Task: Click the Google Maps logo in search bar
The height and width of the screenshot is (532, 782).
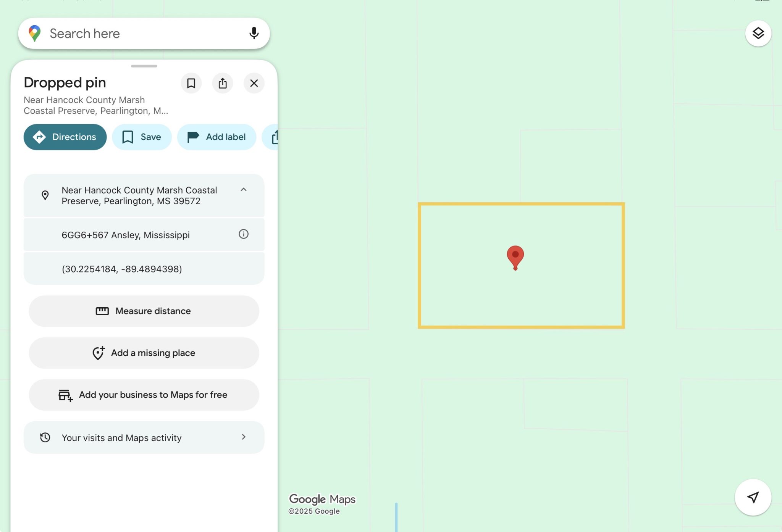Action: 35,34
